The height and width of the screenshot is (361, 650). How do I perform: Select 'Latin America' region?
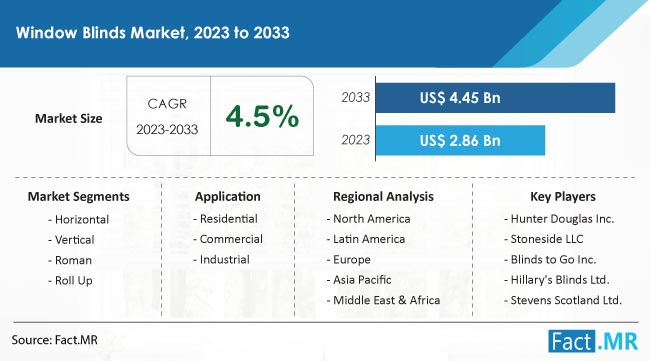point(369,239)
